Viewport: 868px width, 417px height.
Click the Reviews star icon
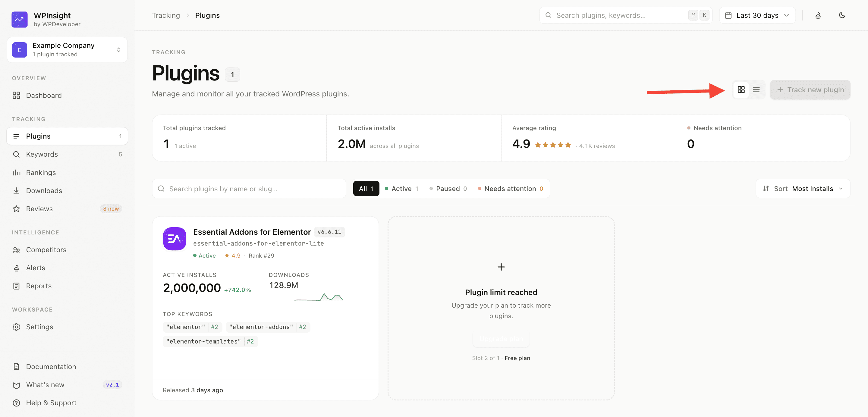(x=16, y=209)
